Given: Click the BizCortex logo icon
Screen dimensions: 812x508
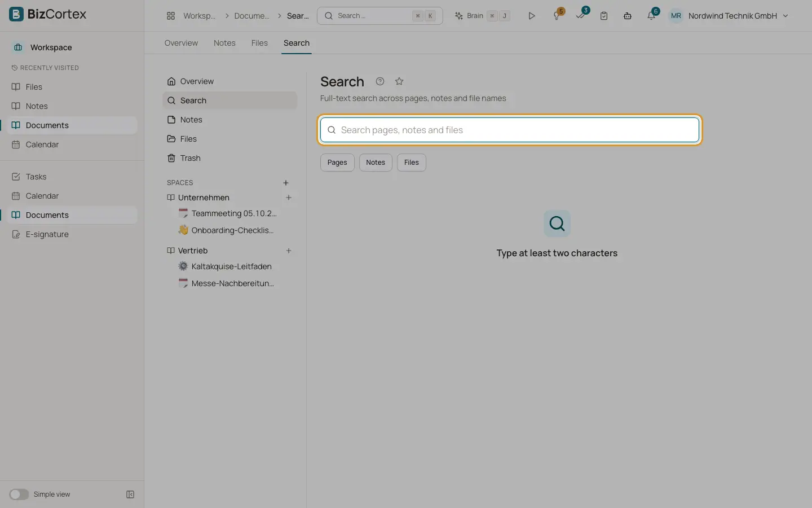Looking at the screenshot, I should click(x=16, y=14).
